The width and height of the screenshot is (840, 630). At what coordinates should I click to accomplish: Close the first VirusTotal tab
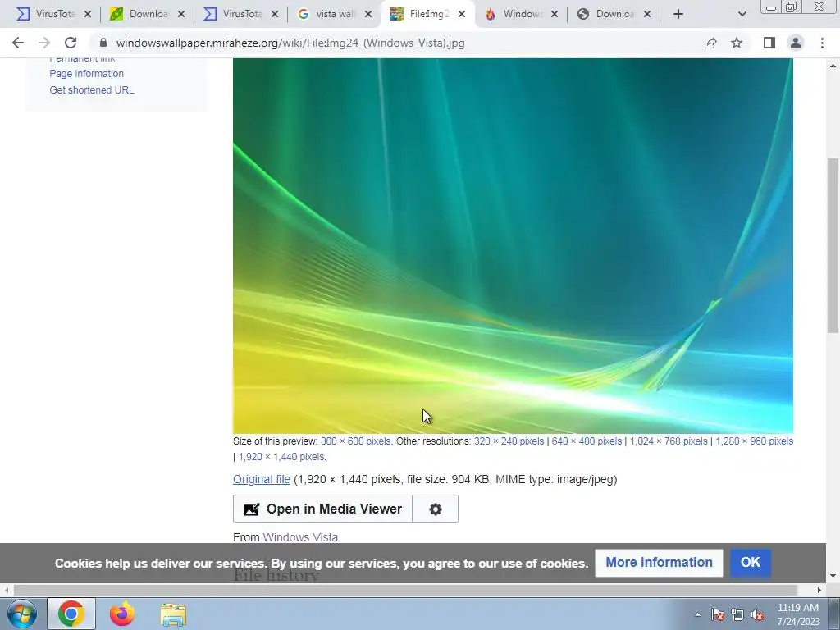[x=88, y=14]
